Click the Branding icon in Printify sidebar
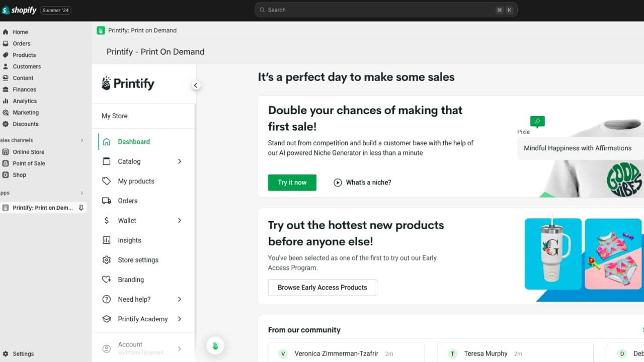 (106, 280)
